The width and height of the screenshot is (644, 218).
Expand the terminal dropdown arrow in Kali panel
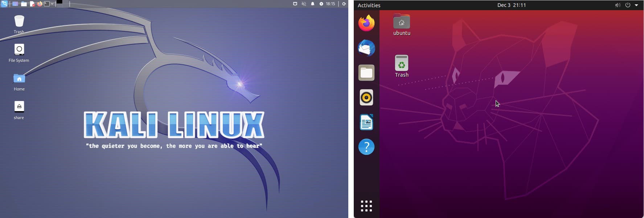52,4
